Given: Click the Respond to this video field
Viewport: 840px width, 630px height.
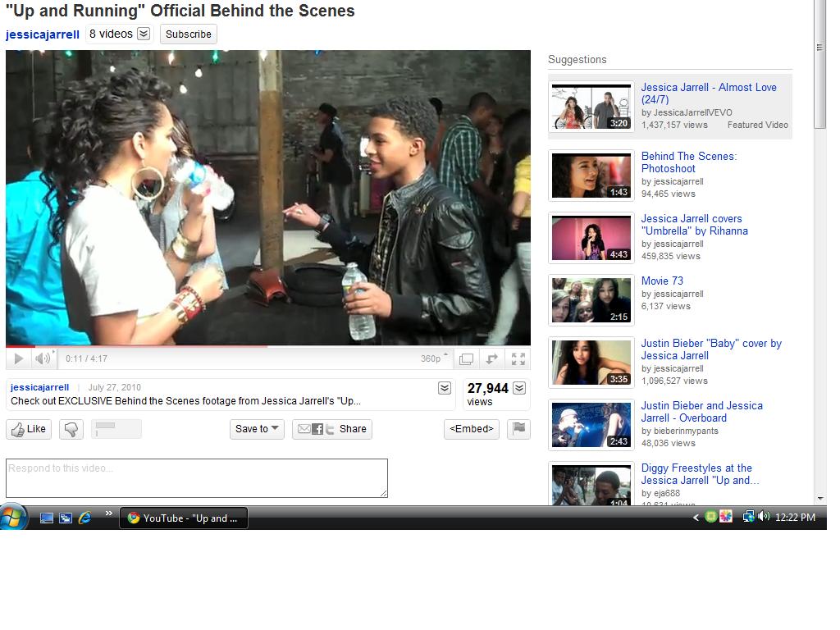Looking at the screenshot, I should (x=197, y=478).
